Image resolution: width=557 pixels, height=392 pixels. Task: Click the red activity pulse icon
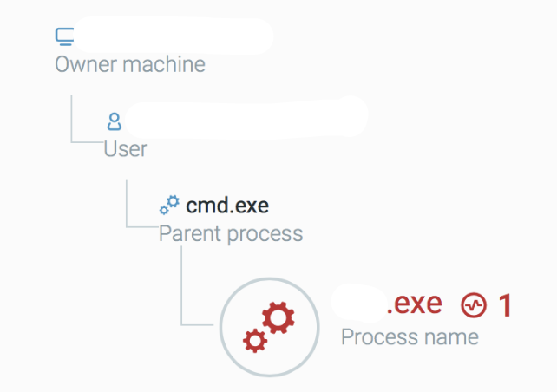tap(474, 305)
